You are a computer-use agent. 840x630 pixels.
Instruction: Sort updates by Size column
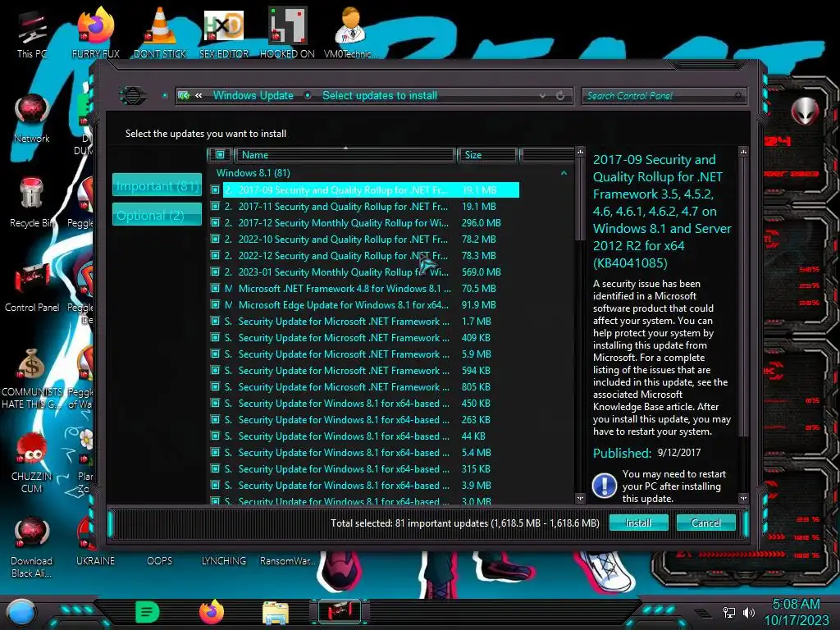pos(487,155)
